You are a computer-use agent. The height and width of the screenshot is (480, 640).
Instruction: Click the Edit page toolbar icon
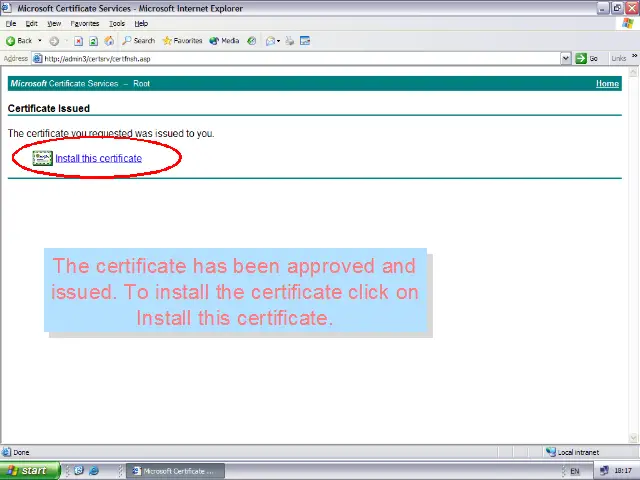tap(305, 41)
